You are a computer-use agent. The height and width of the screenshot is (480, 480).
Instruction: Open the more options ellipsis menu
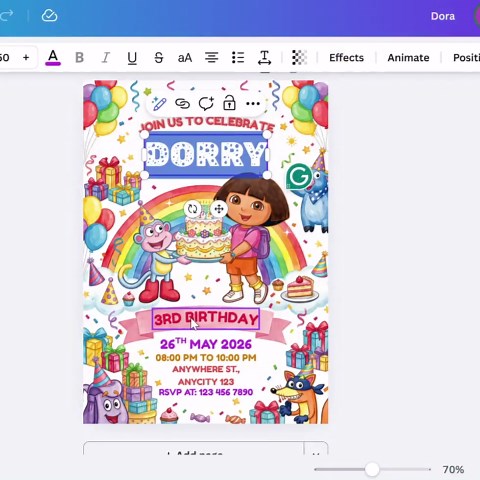coord(253,104)
